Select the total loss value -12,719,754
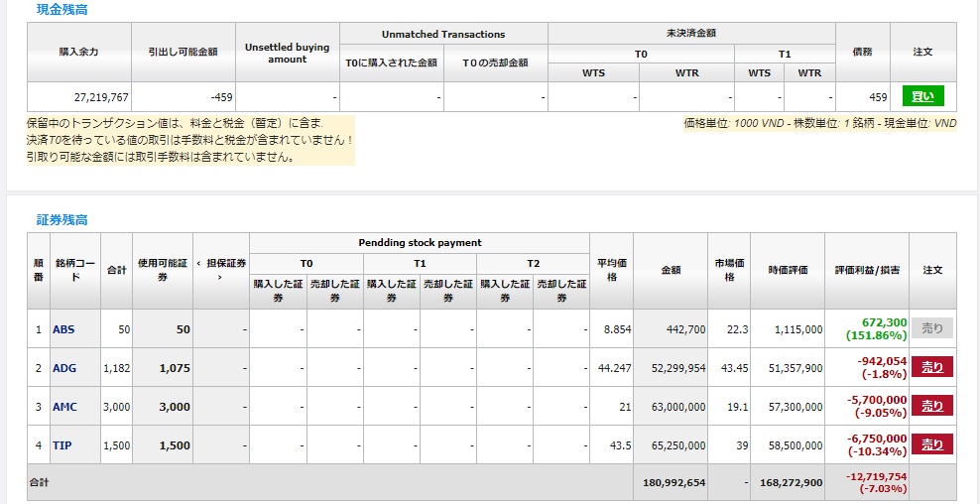Viewport: 980px width, 504px height. point(877,476)
